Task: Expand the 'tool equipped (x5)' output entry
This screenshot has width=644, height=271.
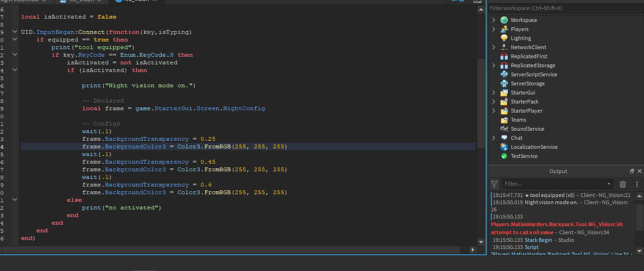Action: pos(528,196)
